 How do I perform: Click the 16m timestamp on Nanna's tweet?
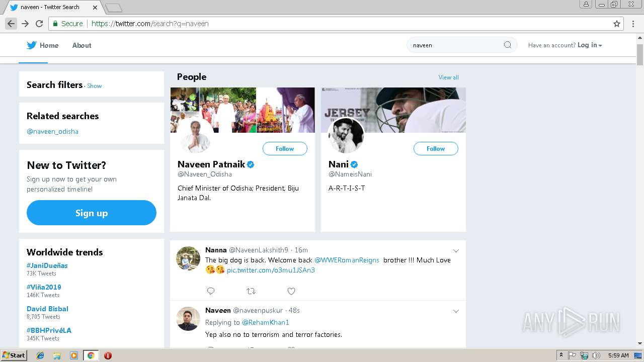301,250
